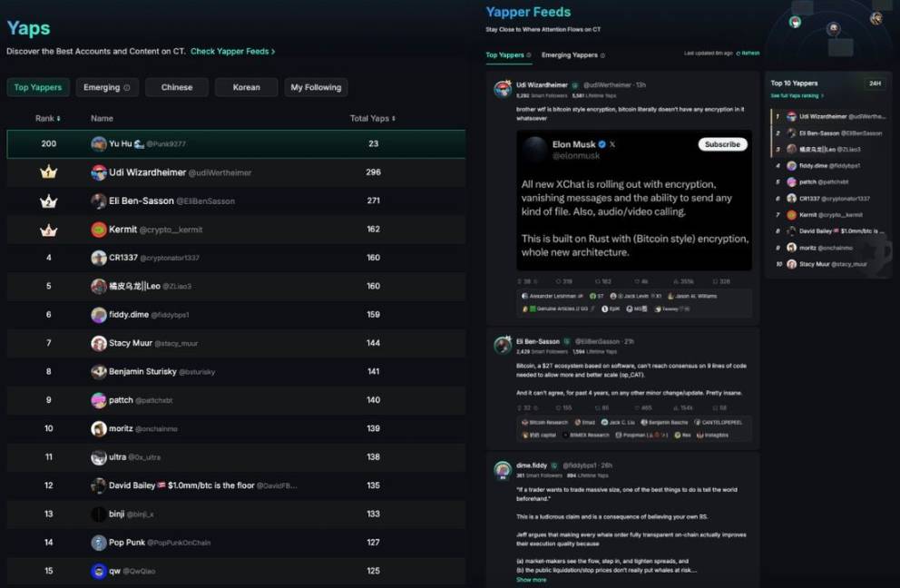The image size is (900, 588).
Task: Click the Refresh icon beside Last updated
Action: pyautogui.click(x=739, y=54)
